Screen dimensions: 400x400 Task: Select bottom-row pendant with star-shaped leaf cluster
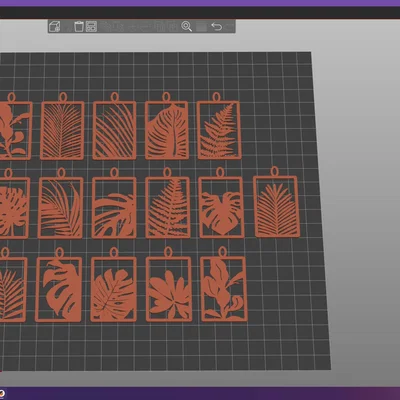169,285
